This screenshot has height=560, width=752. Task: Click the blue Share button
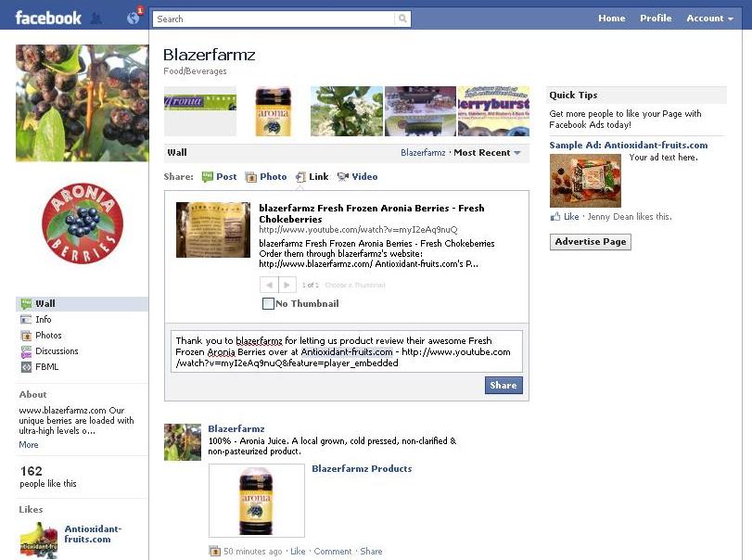503,385
